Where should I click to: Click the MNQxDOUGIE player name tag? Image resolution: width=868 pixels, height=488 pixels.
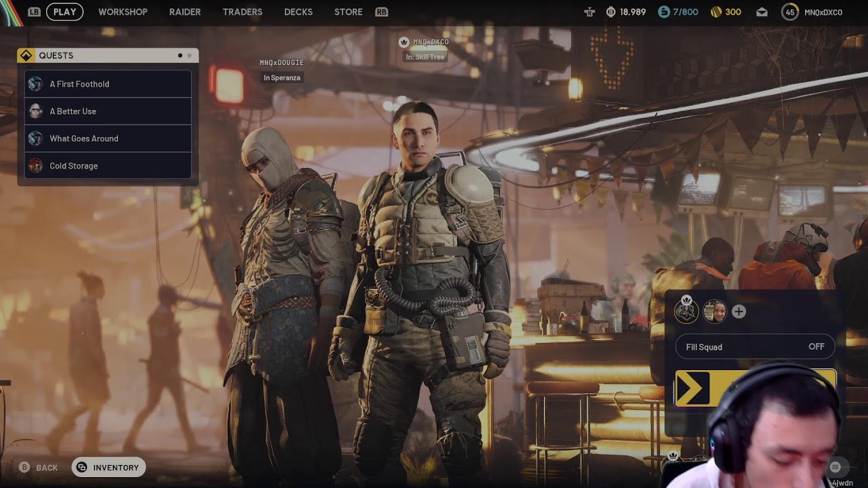[281, 62]
